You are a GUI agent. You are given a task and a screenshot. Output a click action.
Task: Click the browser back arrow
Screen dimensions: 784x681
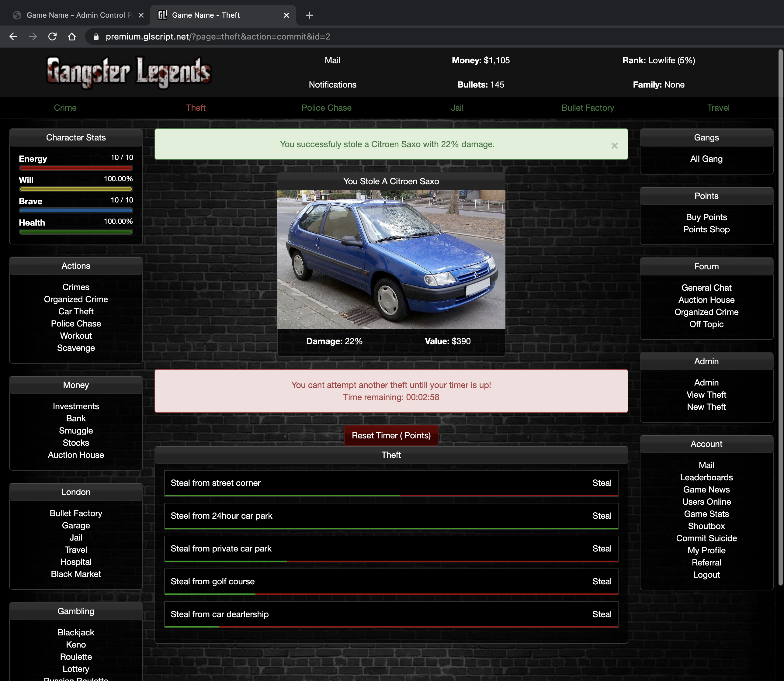tap(13, 36)
